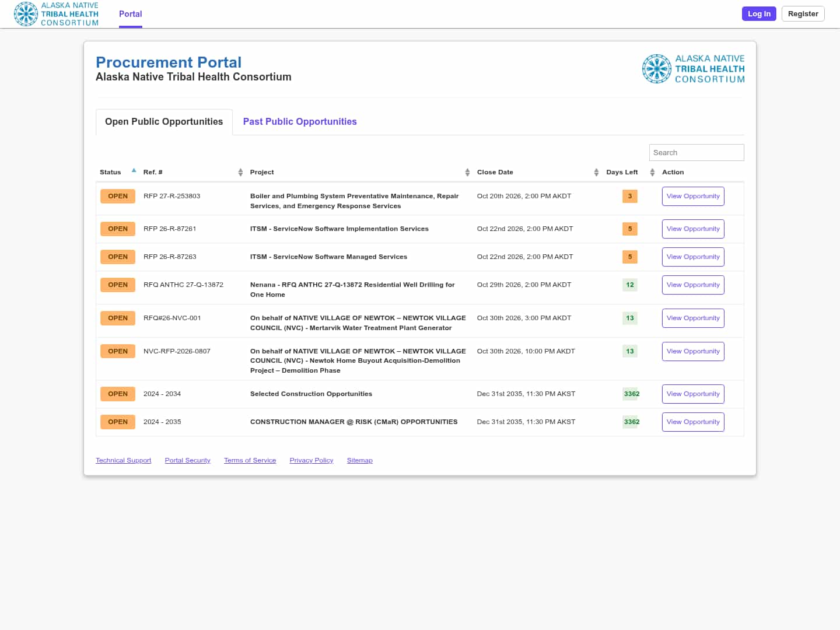This screenshot has width=840, height=630.
Task: Open the Portal Security footer link
Action: click(x=187, y=460)
